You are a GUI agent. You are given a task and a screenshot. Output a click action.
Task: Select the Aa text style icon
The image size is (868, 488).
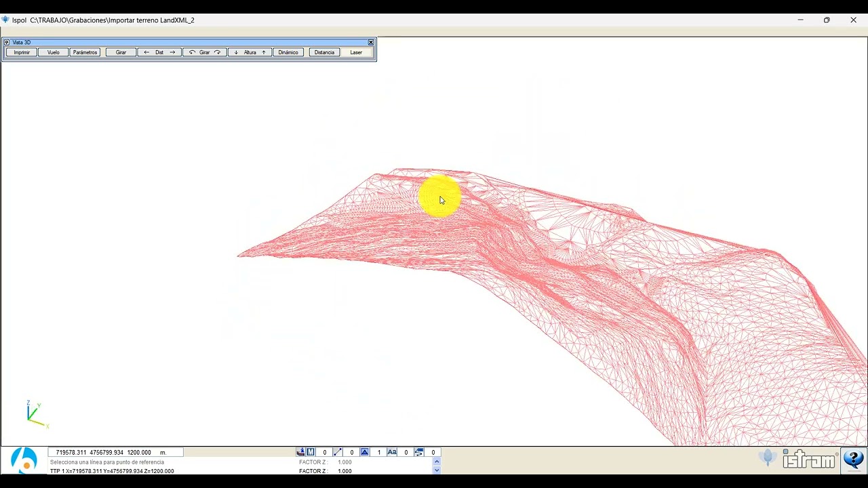[392, 452]
